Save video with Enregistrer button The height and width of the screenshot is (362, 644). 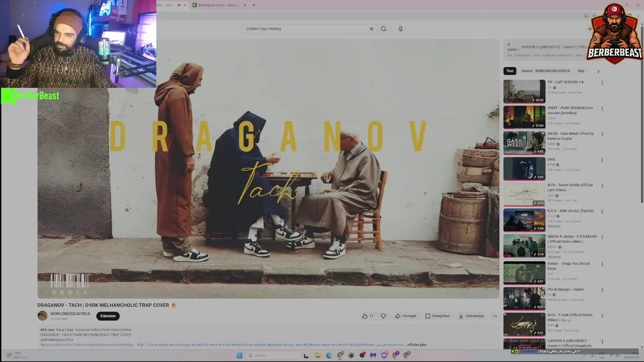[437, 316]
